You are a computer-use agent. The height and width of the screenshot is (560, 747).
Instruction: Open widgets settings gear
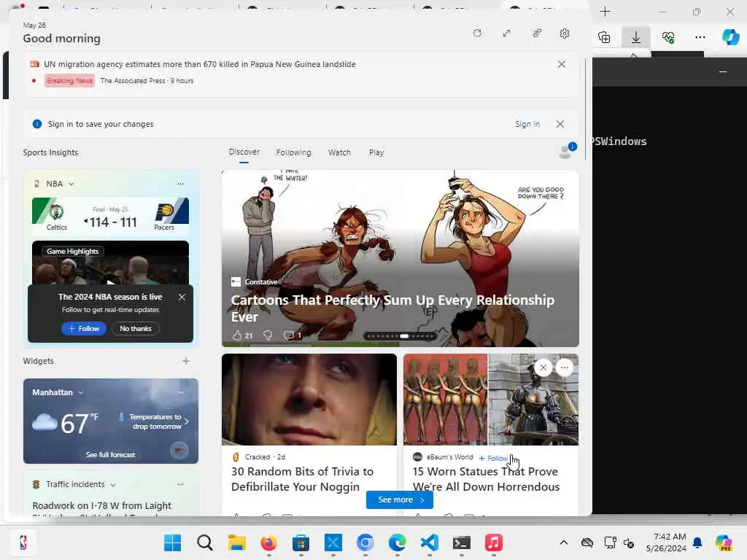click(x=565, y=34)
